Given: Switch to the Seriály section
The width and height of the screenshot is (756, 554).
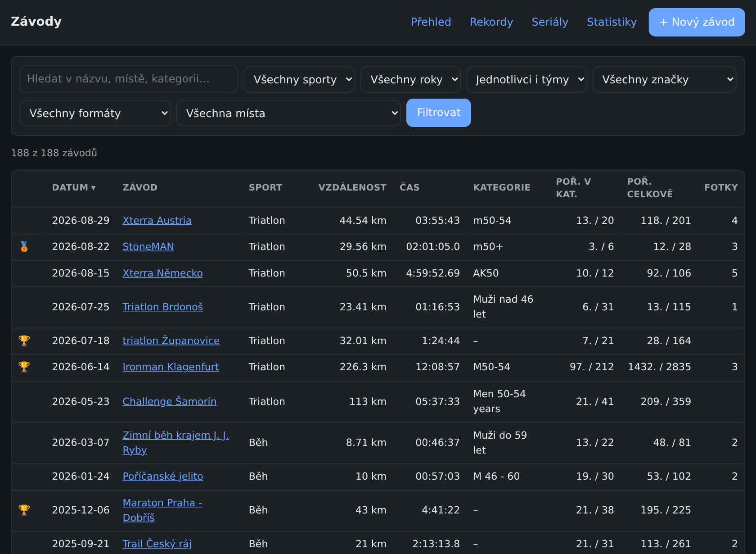Looking at the screenshot, I should (x=550, y=22).
